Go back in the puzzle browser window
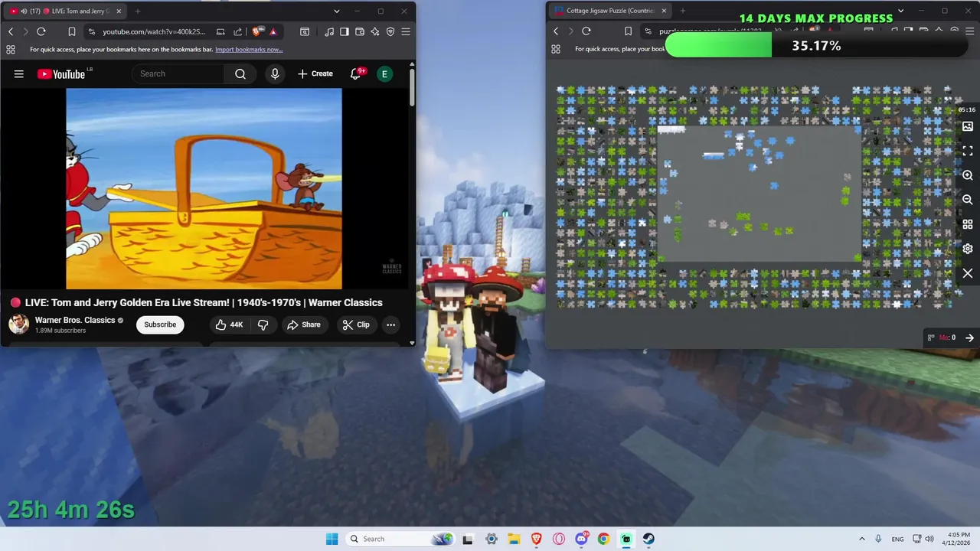 [556, 31]
